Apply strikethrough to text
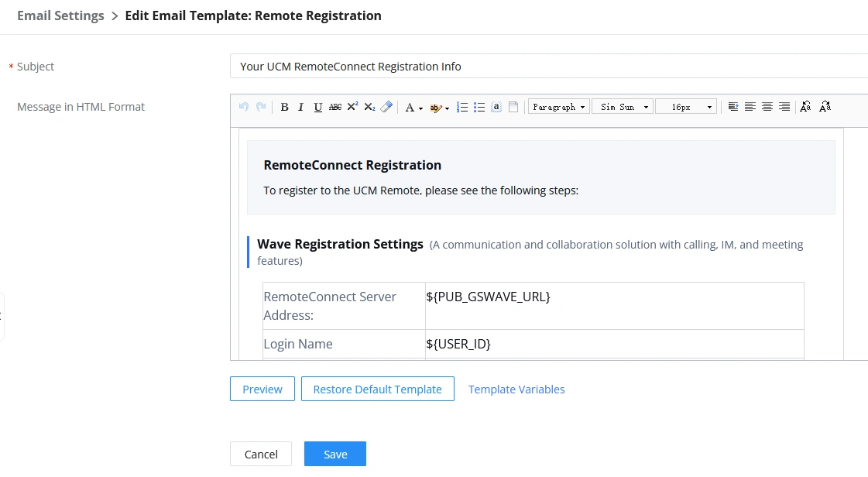Screen dimensions: 868x477 tap(335, 107)
